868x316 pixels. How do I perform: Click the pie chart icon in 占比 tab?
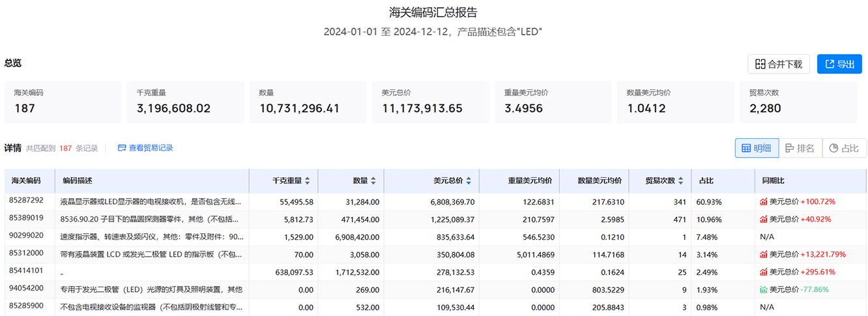(x=833, y=148)
